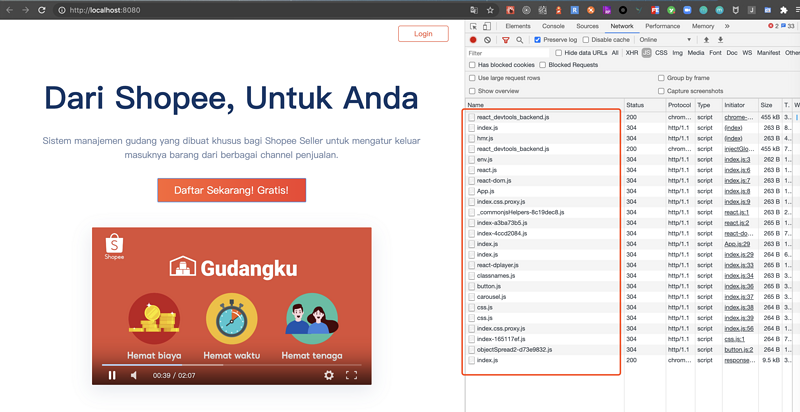Toggle the red filter funnel icon
The image size is (800, 412).
point(506,40)
